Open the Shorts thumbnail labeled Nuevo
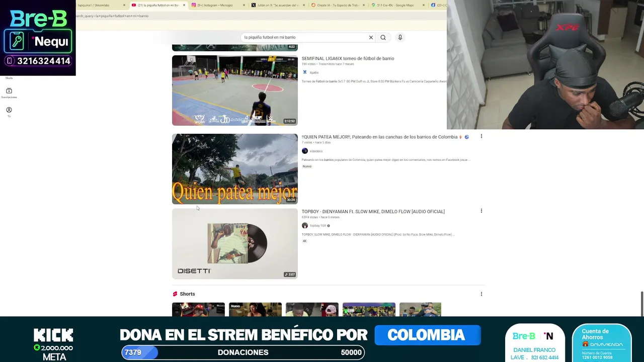Viewport: 644px width, 362px height. [x=255, y=309]
